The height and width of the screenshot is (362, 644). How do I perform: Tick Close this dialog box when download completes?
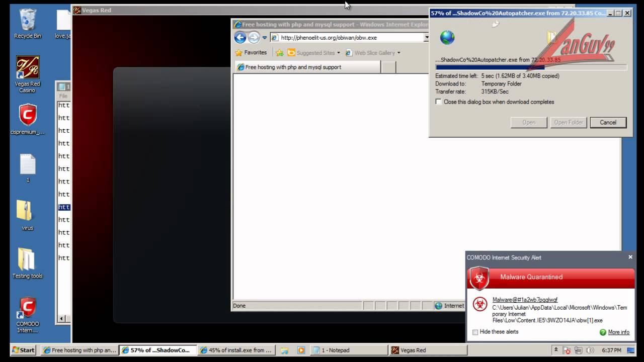tap(439, 102)
